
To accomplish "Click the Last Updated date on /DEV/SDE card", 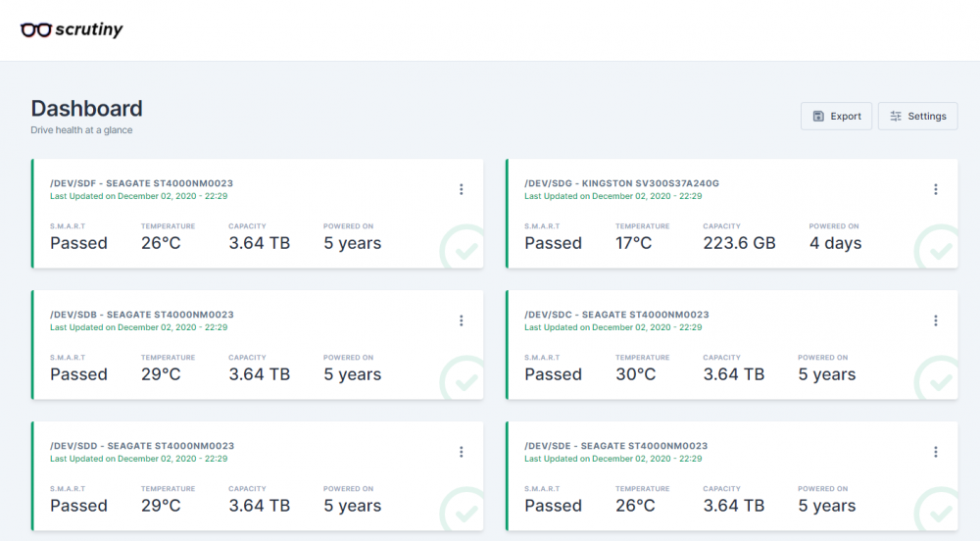I will [x=613, y=459].
